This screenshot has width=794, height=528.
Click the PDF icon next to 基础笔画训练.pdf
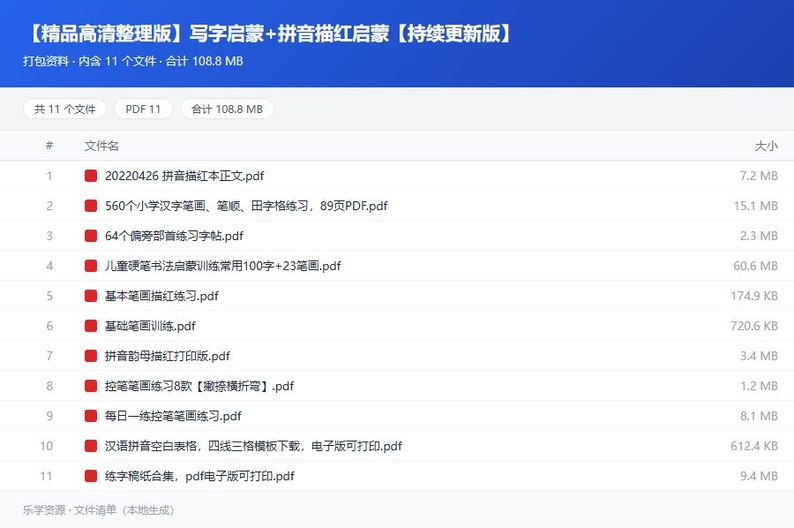tap(91, 326)
